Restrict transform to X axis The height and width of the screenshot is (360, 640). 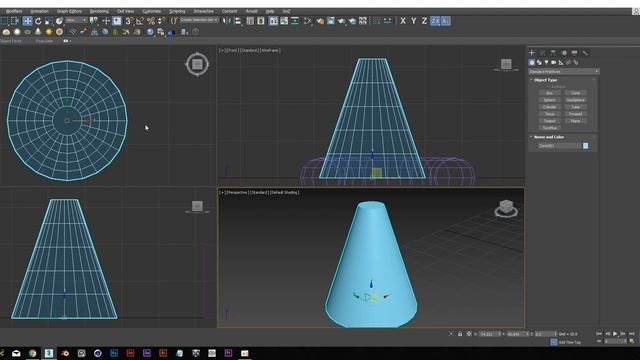pos(403,21)
